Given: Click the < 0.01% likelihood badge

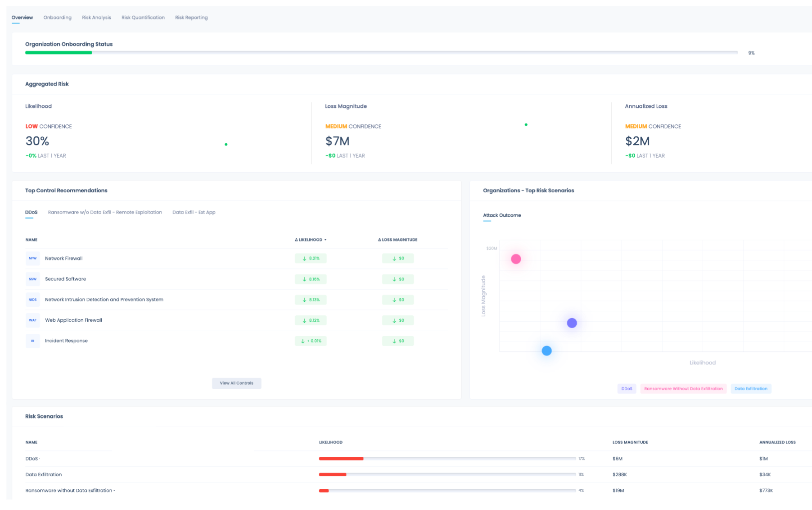Looking at the screenshot, I should tap(311, 341).
